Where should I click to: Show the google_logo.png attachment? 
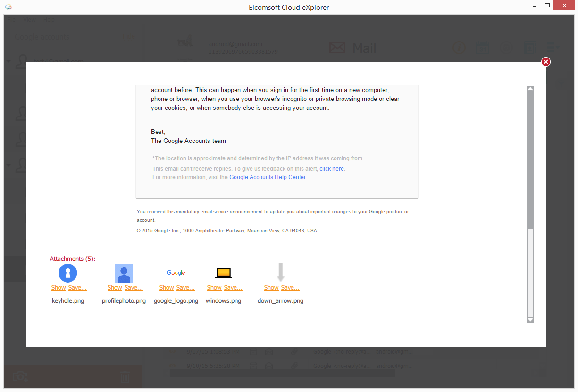tap(167, 287)
